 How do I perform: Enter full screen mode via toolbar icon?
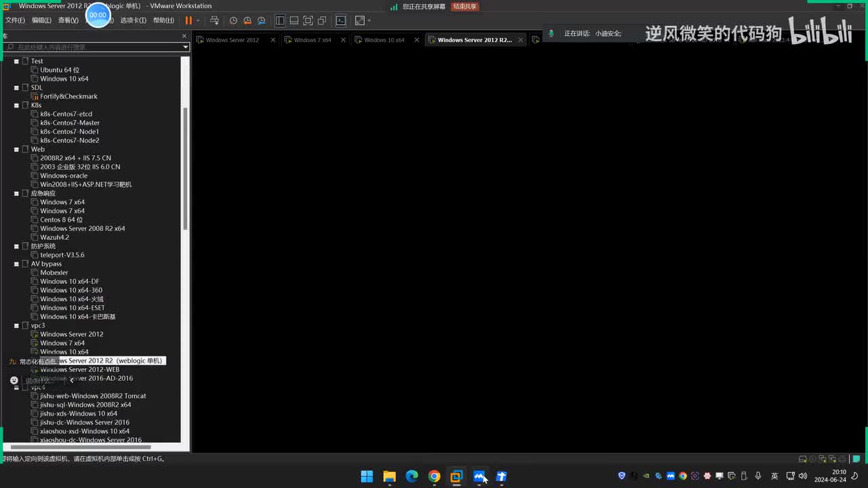tap(308, 20)
